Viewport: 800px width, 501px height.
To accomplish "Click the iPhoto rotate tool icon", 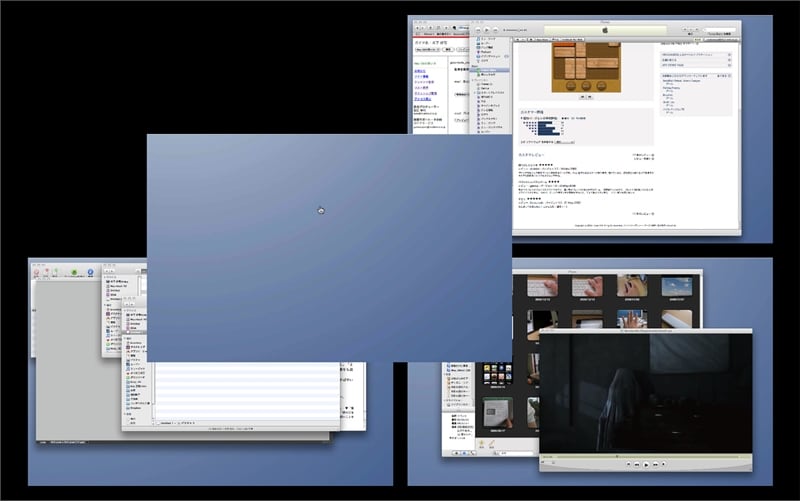I will click(481, 442).
